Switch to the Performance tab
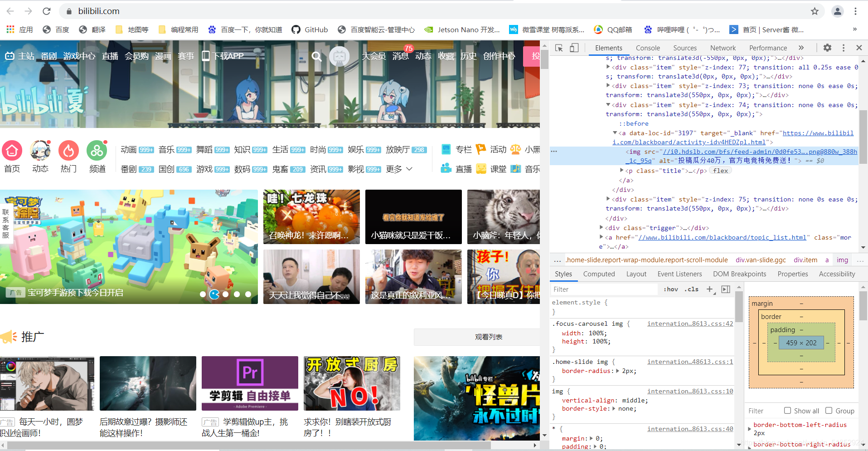 [x=768, y=48]
